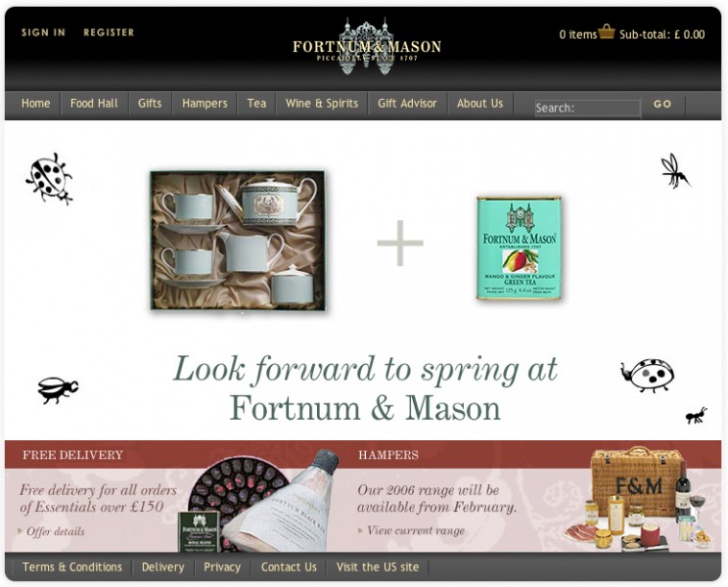
Task: Open the Food Hall menu
Action: (x=94, y=103)
